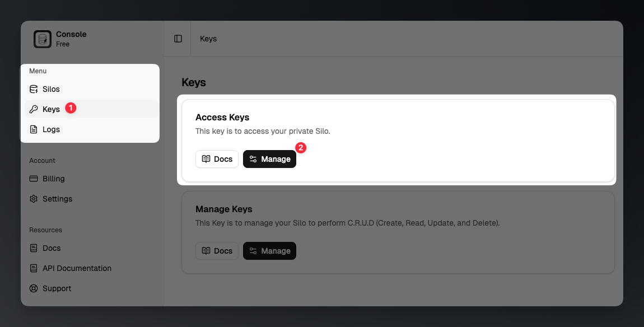Click Docs button in Manage Keys card
Screen dimensions: 644x327
tap(217, 250)
